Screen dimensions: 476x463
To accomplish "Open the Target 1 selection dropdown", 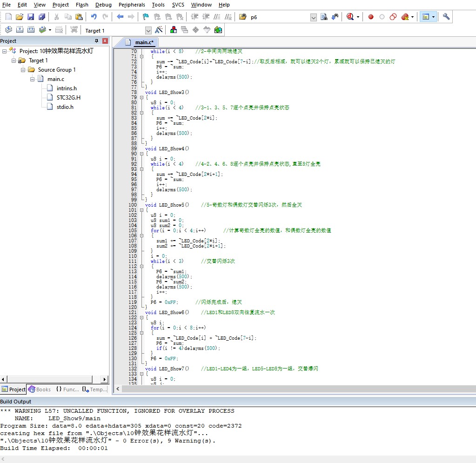I will 148,30.
